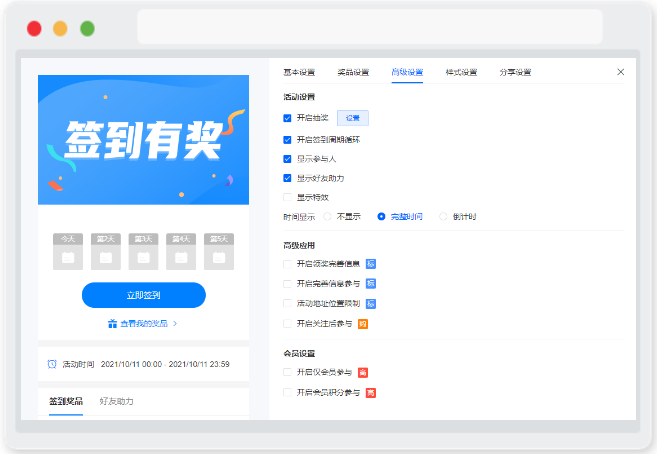
Task: Click the blue badge next to 开启完善信息参与
Action: click(371, 284)
